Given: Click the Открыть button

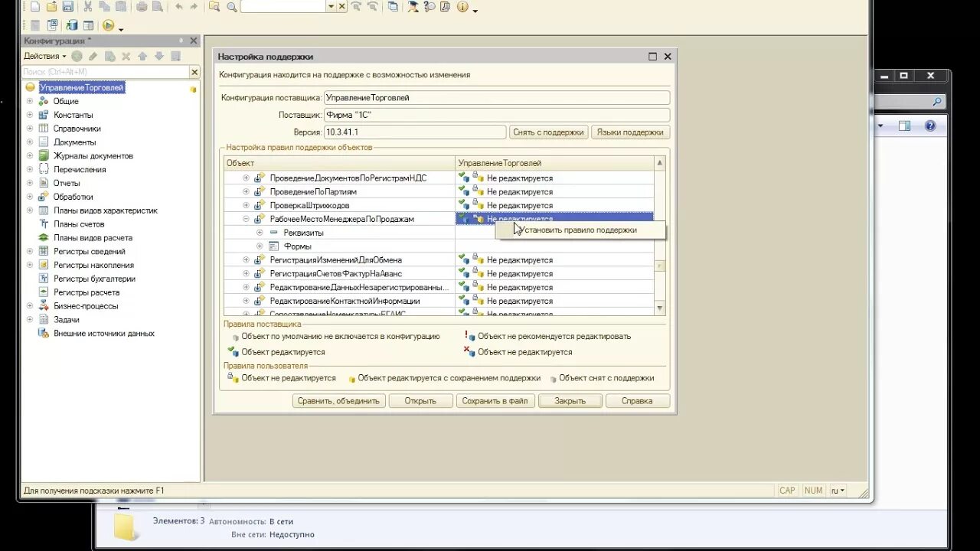Looking at the screenshot, I should (420, 400).
